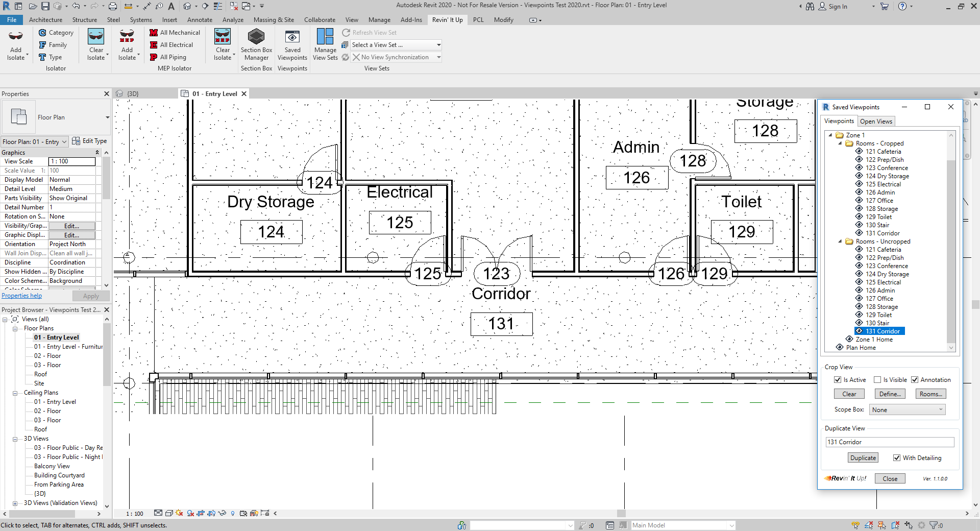Open the Default 3D View house icon
Image resolution: width=980 pixels, height=531 pixels.
pos(187,6)
